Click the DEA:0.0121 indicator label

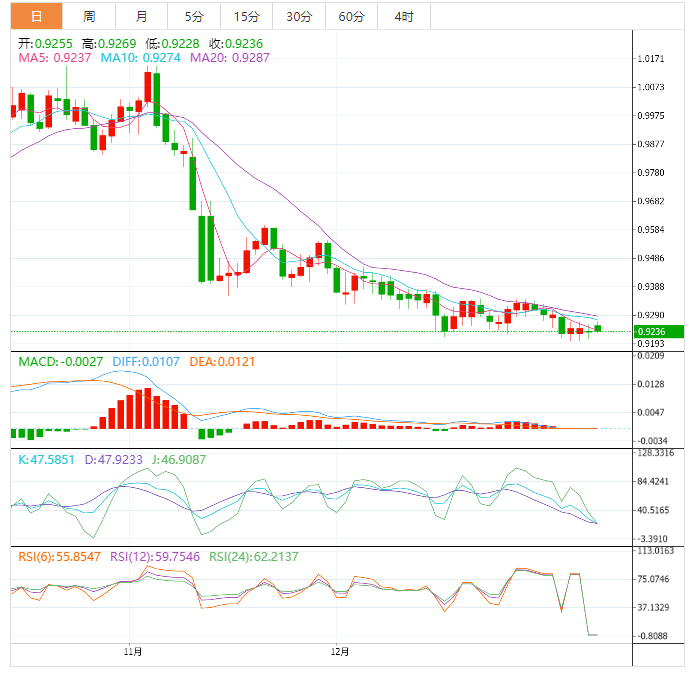click(x=222, y=362)
